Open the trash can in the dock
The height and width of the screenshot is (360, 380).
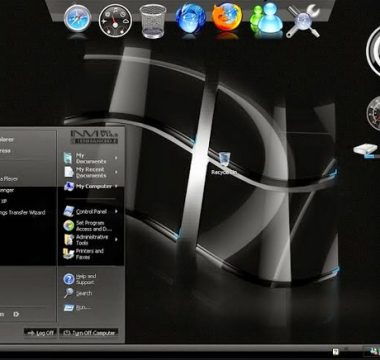(x=153, y=21)
